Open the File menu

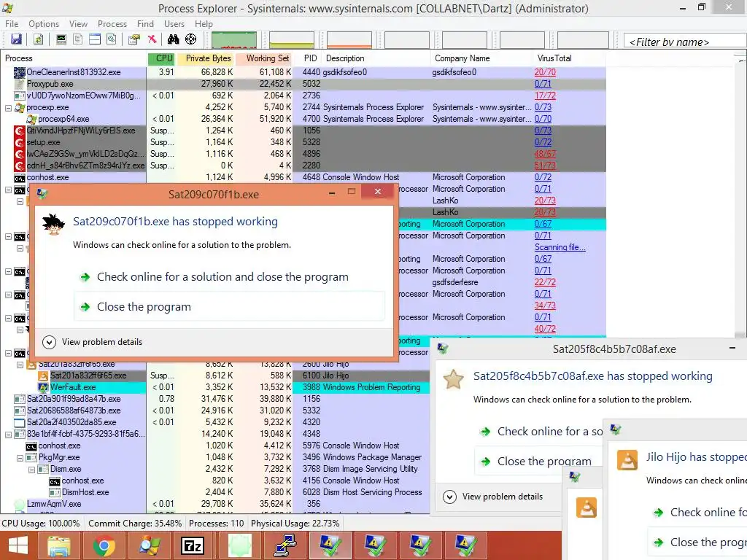click(12, 24)
